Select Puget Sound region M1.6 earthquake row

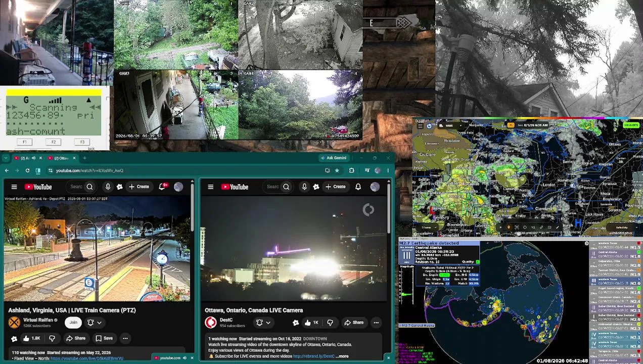coord(615,290)
